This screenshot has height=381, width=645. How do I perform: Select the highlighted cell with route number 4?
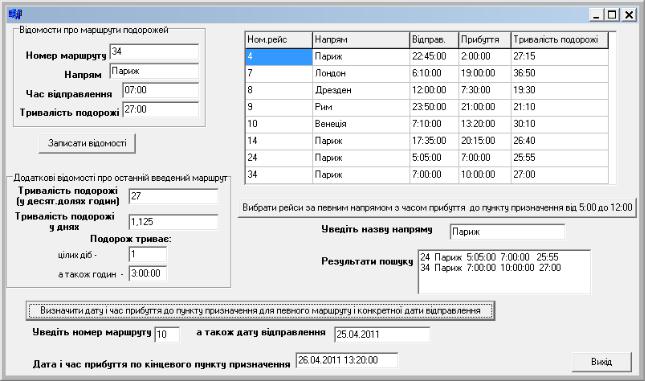pos(278,57)
